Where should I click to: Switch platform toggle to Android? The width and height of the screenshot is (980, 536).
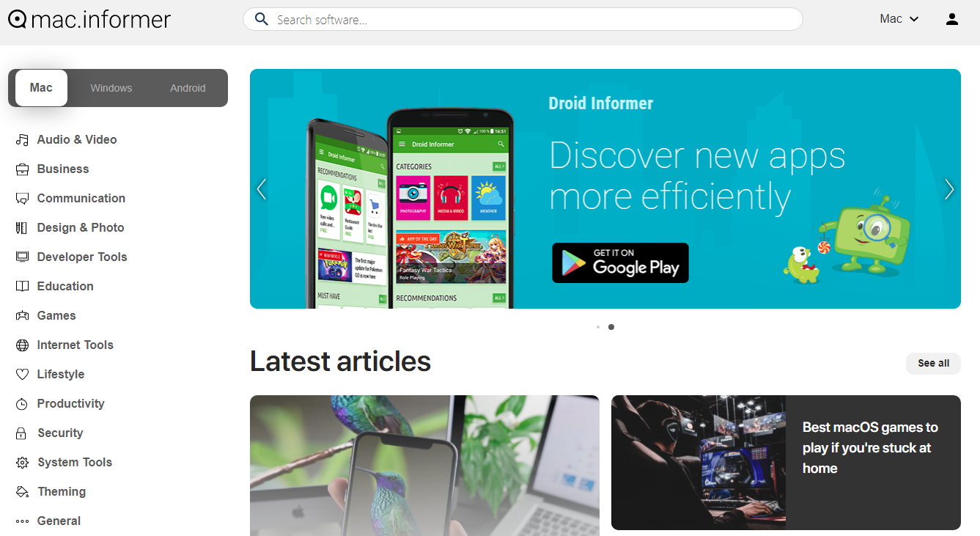tap(188, 88)
